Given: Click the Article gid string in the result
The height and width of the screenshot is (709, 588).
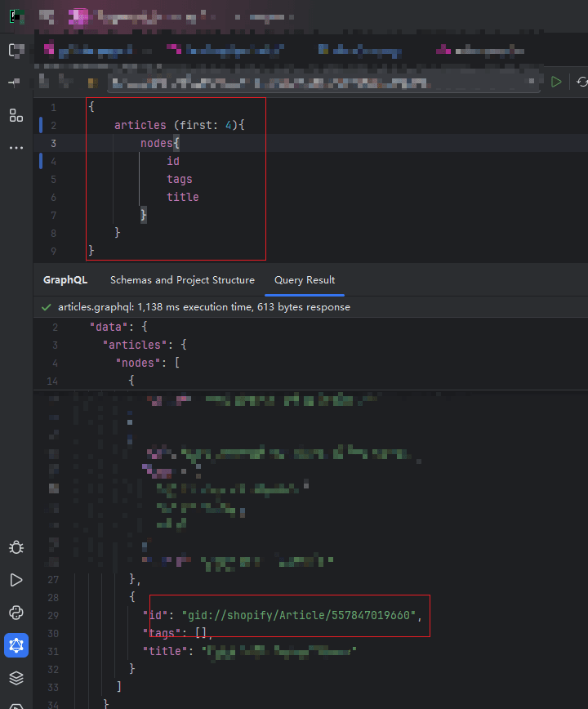Looking at the screenshot, I should (299, 615).
